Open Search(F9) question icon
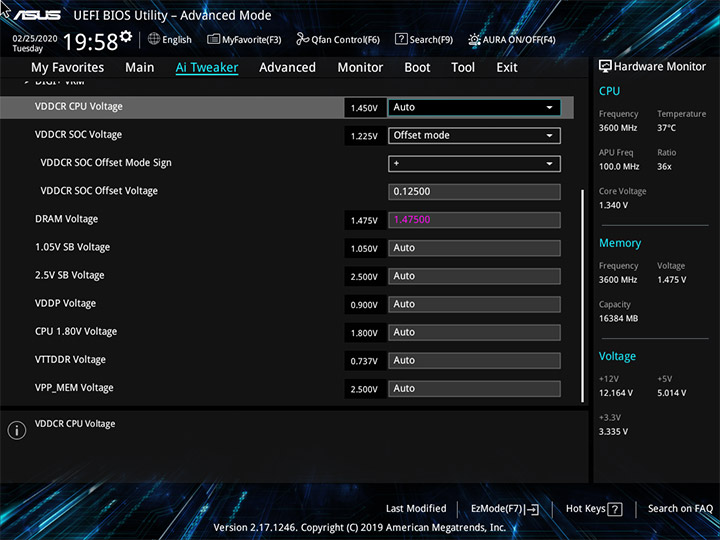 (401, 39)
